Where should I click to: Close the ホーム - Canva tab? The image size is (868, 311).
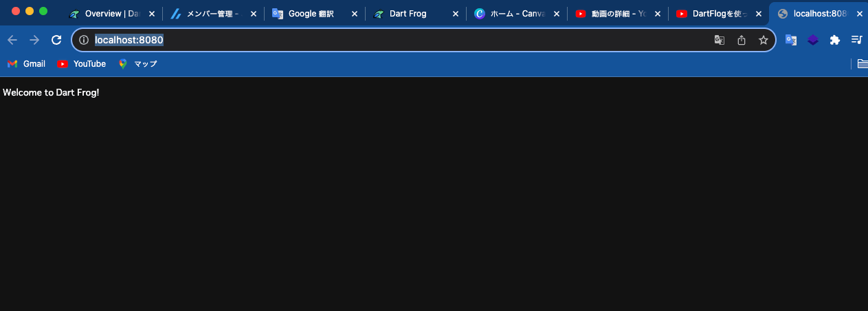click(556, 14)
